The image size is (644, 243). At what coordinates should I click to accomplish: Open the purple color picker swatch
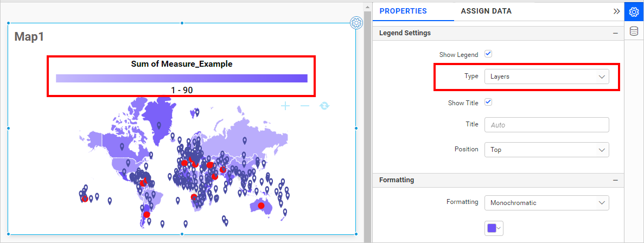(493, 229)
